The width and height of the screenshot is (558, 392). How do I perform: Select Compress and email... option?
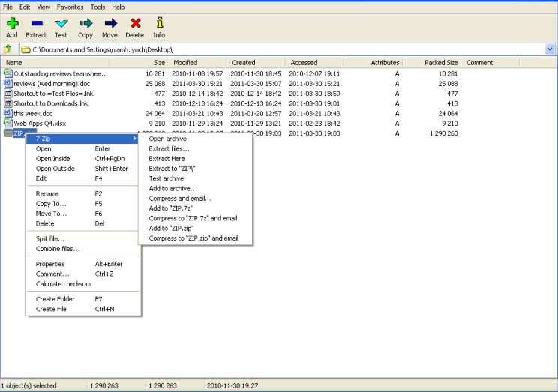[x=195, y=199]
